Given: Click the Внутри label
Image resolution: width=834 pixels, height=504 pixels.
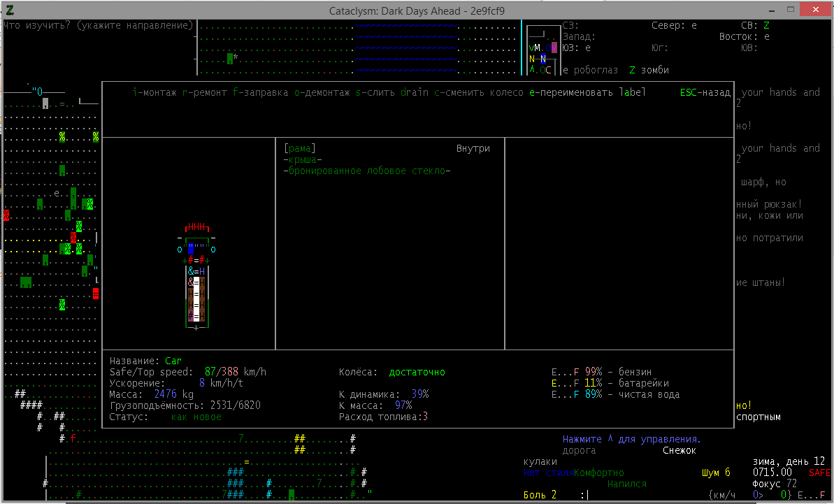Looking at the screenshot, I should tap(473, 148).
